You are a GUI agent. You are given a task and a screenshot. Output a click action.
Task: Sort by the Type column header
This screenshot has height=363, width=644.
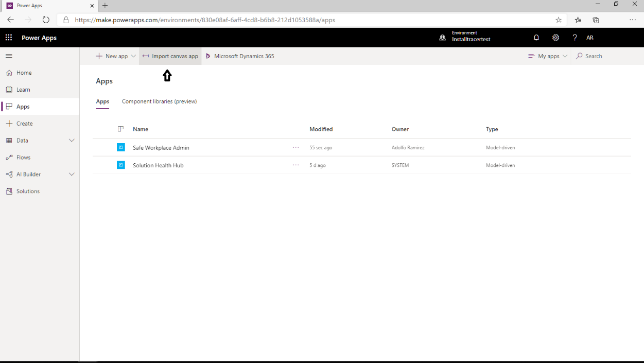pyautogui.click(x=492, y=129)
